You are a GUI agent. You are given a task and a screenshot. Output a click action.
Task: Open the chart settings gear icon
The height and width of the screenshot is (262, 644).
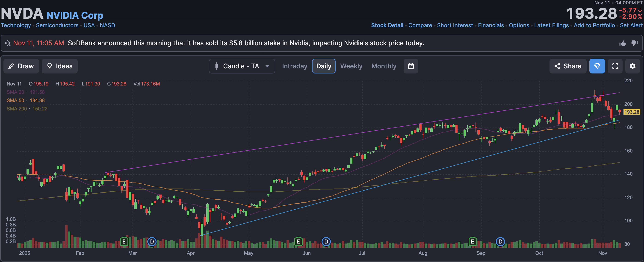click(x=632, y=66)
